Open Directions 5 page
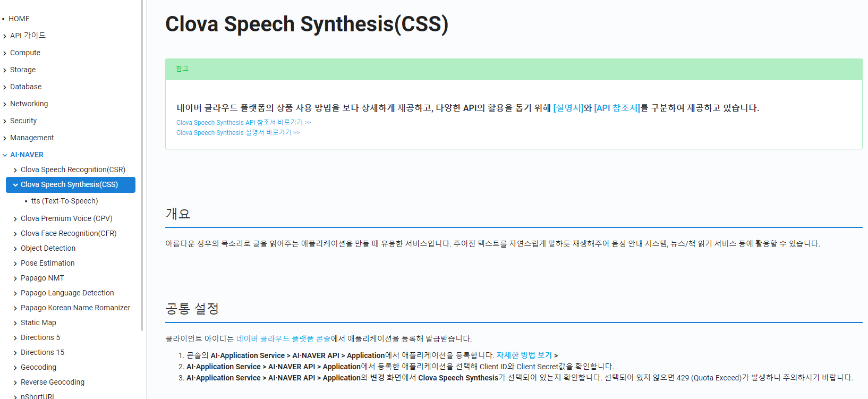This screenshot has width=868, height=399. (x=40, y=337)
